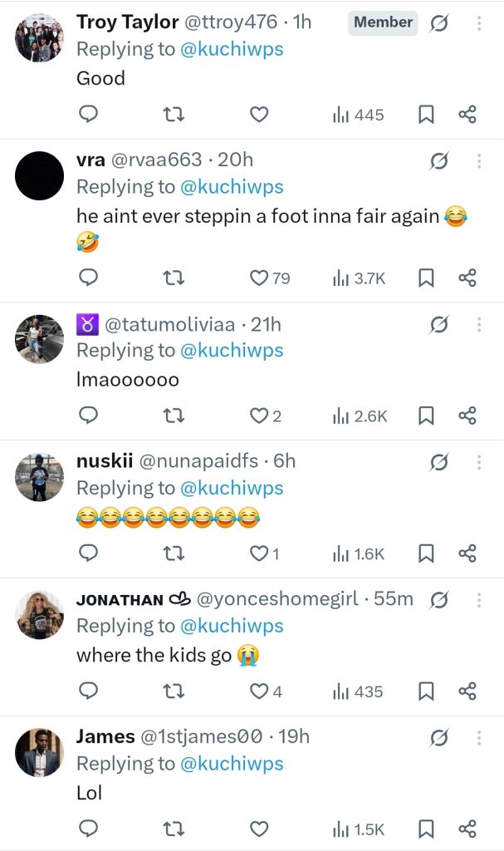Like James's "Lol" reply
The height and width of the screenshot is (851, 504).
coord(259,828)
